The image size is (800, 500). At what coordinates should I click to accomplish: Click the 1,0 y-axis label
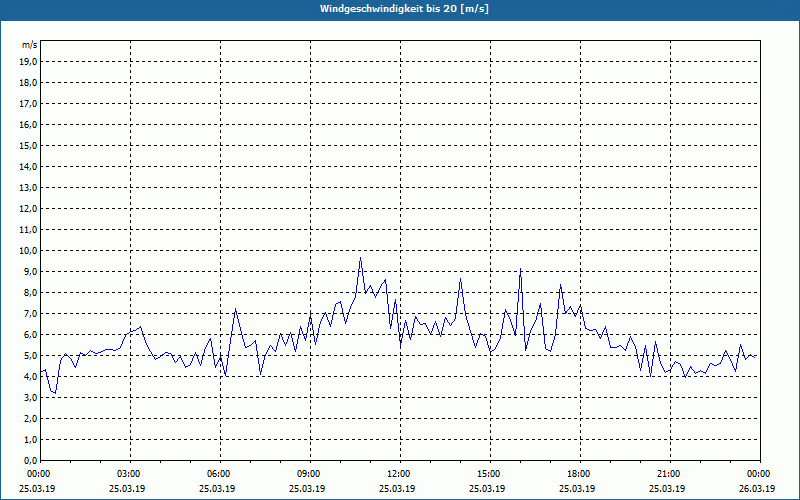click(31, 439)
